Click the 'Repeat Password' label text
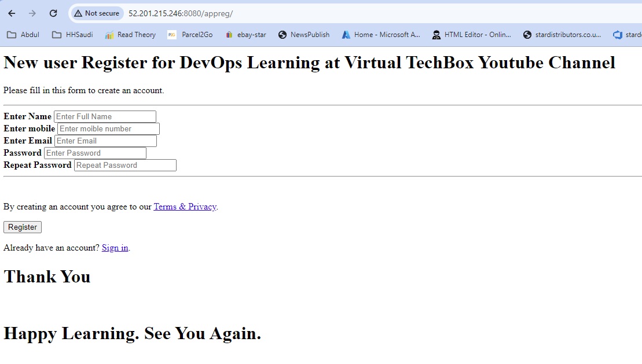Viewport: 642px width, 364px height. coord(38,165)
